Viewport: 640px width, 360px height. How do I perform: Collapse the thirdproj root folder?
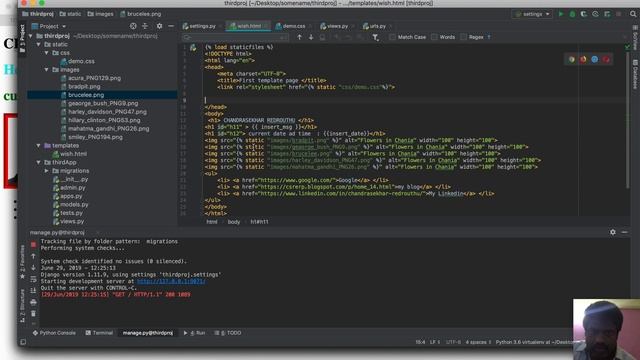[x=31, y=36]
